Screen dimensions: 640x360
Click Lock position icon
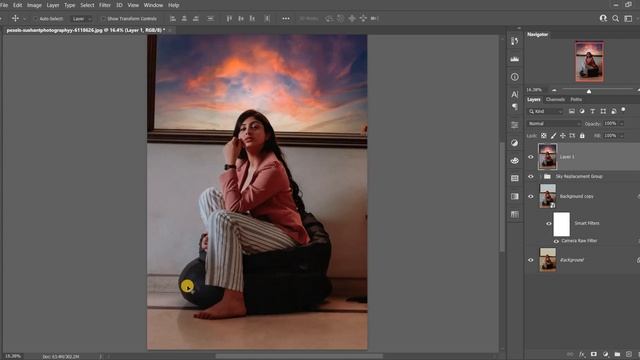click(563, 136)
